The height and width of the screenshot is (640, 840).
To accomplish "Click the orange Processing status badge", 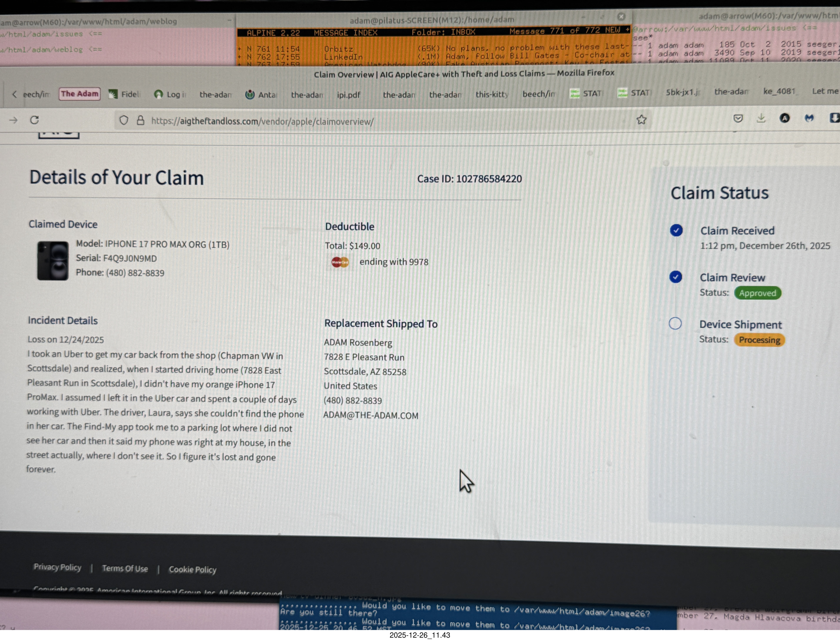I will point(759,340).
